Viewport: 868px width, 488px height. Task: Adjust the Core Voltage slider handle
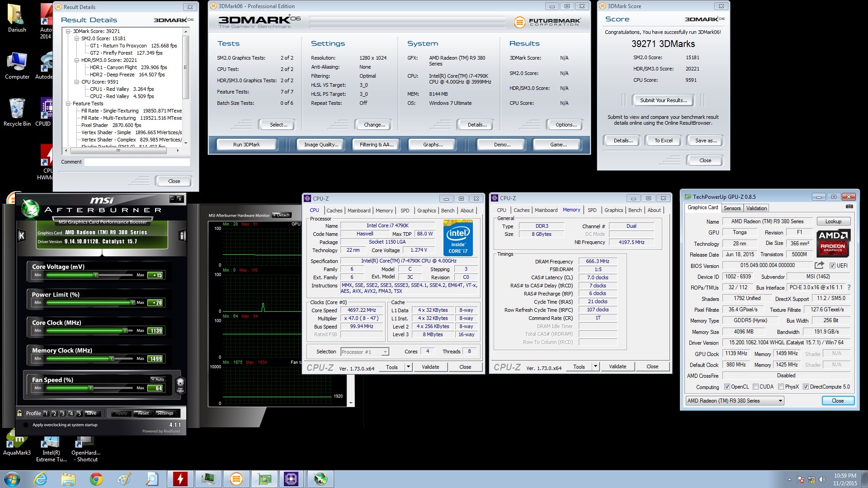point(95,275)
